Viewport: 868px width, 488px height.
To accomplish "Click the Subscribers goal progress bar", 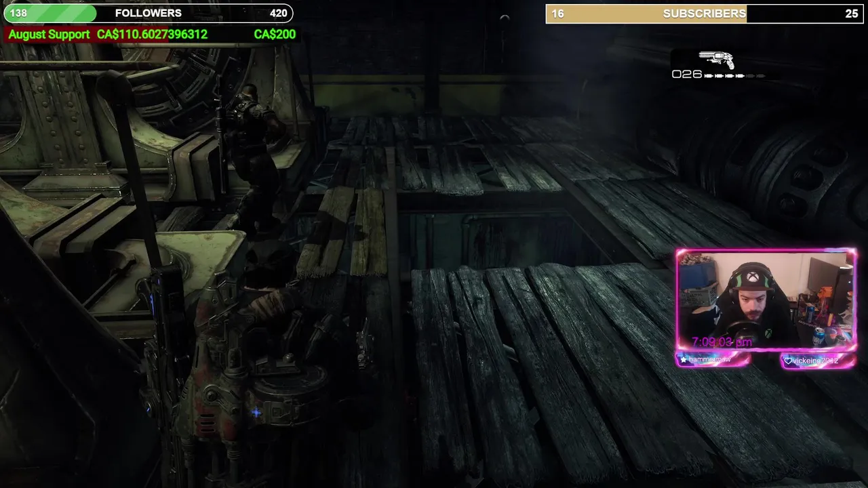I will (705, 14).
